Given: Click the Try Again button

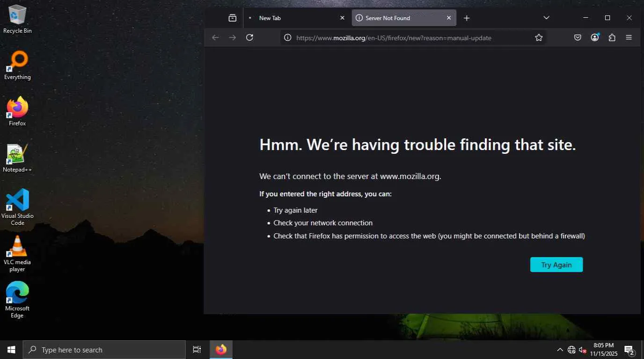Looking at the screenshot, I should pyautogui.click(x=556, y=265).
